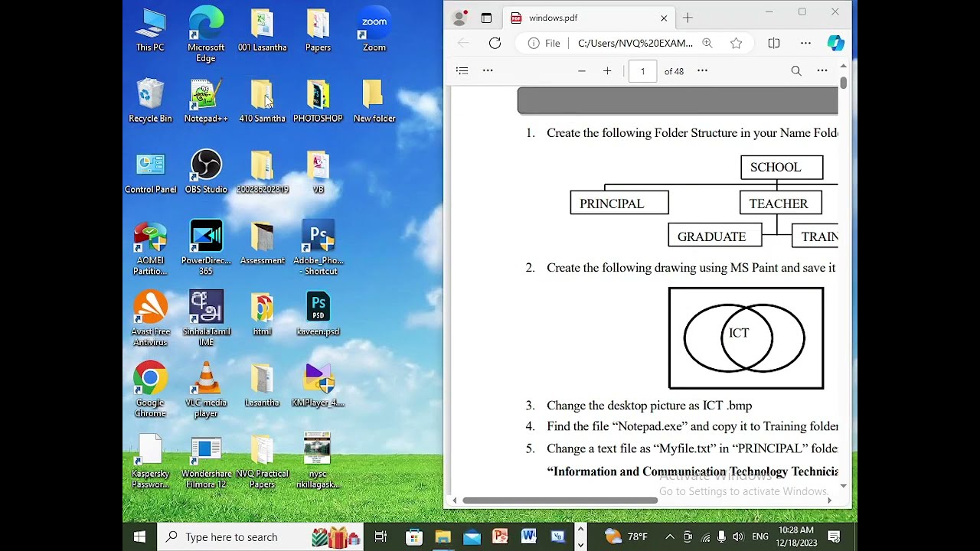Viewport: 980px width, 551px height.
Task: Select the Recycle Bin on the desktop
Action: point(150,101)
